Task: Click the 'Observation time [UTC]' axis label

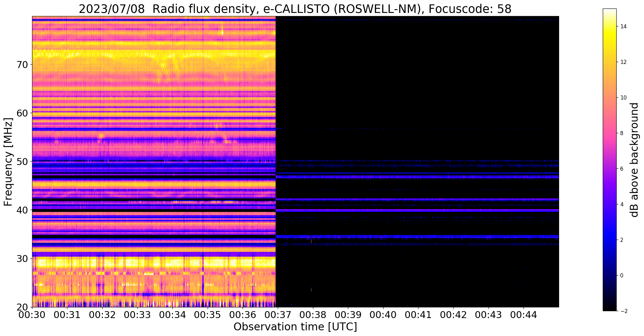Action: coord(295,327)
